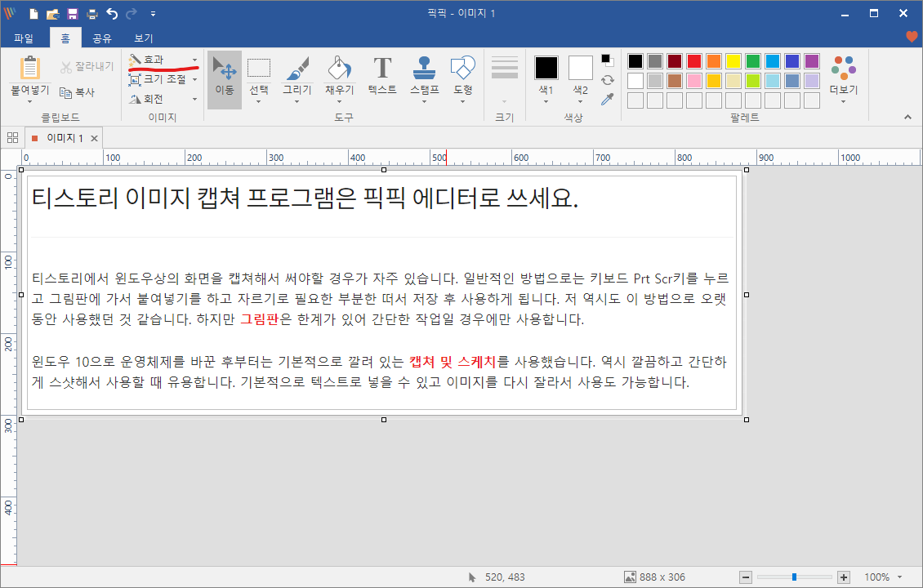Open a file with the folder icon
923x588 pixels.
point(53,14)
